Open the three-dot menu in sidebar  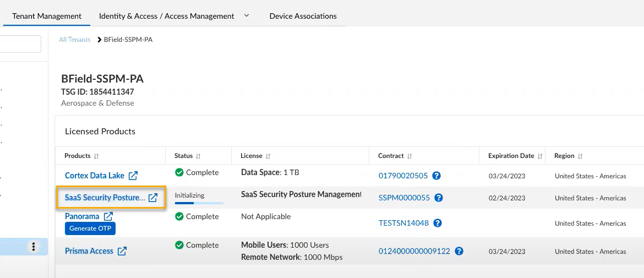[x=34, y=247]
